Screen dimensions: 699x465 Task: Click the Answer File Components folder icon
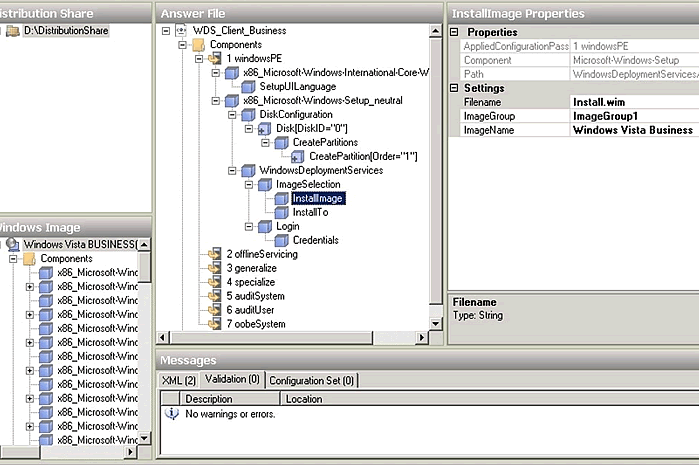coord(198,45)
